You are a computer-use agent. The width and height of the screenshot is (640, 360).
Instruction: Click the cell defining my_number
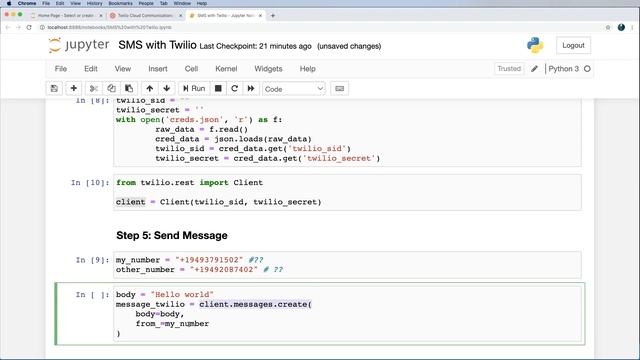pyautogui.click(x=347, y=265)
